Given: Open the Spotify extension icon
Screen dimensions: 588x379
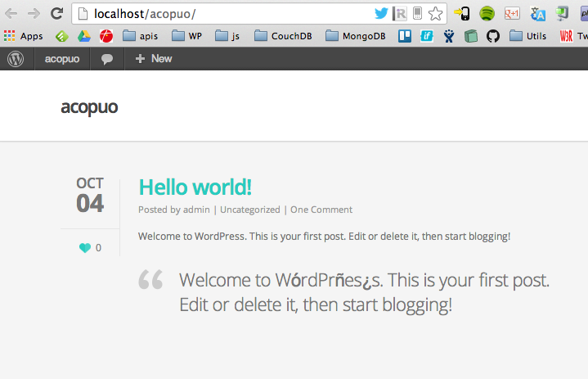Looking at the screenshot, I should [487, 13].
